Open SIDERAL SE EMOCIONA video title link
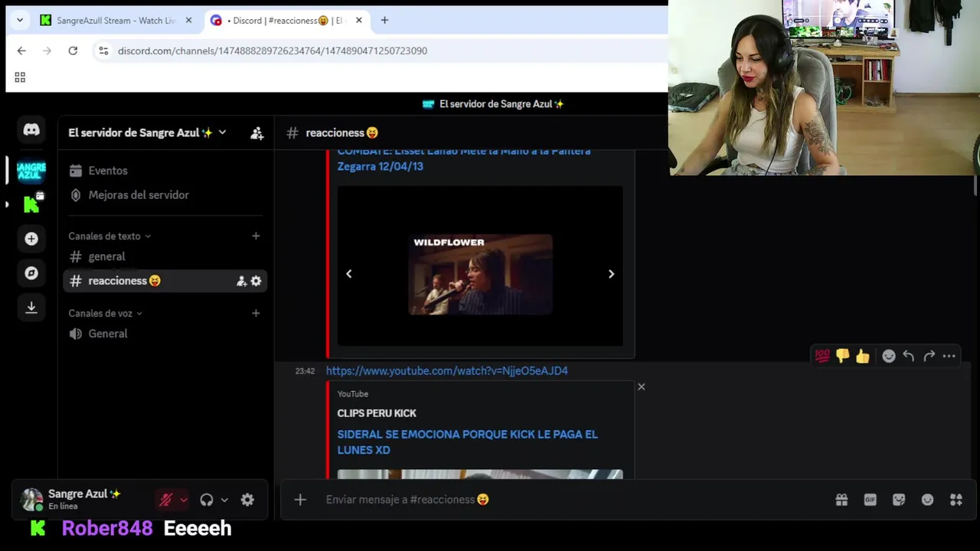Screen dimensions: 980x551 467,442
